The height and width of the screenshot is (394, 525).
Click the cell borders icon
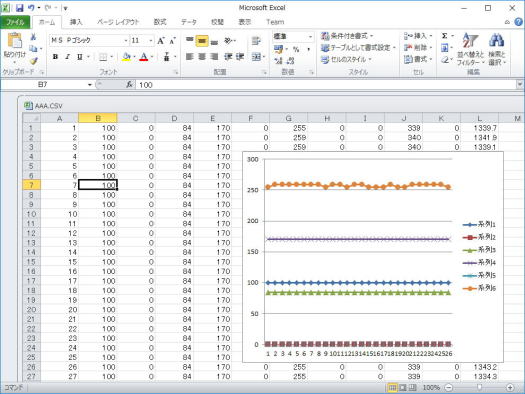(103, 57)
